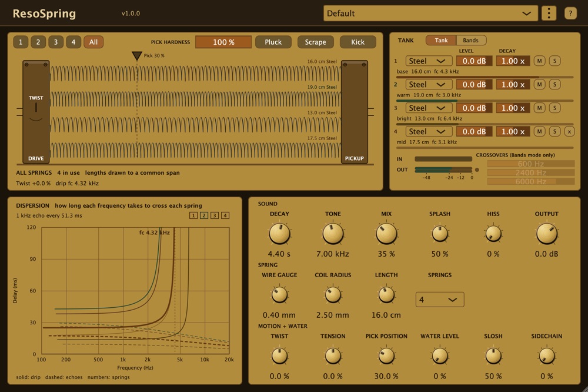
Task: Click the WATER LEVEL knob
Action: pyautogui.click(x=440, y=356)
